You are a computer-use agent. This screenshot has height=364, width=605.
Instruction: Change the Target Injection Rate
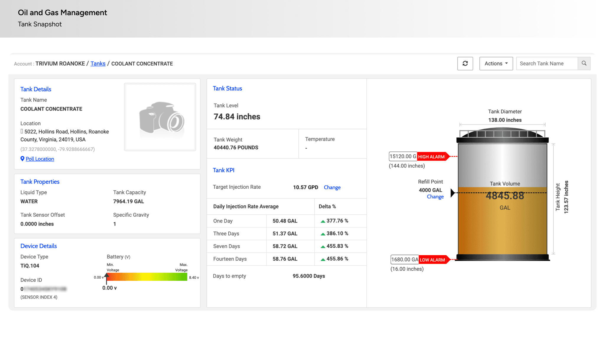click(332, 187)
